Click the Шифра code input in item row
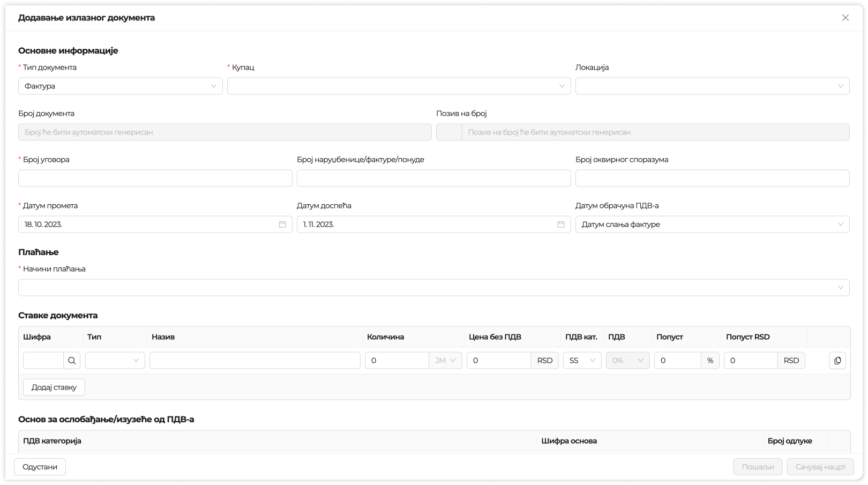The width and height of the screenshot is (868, 485). click(43, 361)
